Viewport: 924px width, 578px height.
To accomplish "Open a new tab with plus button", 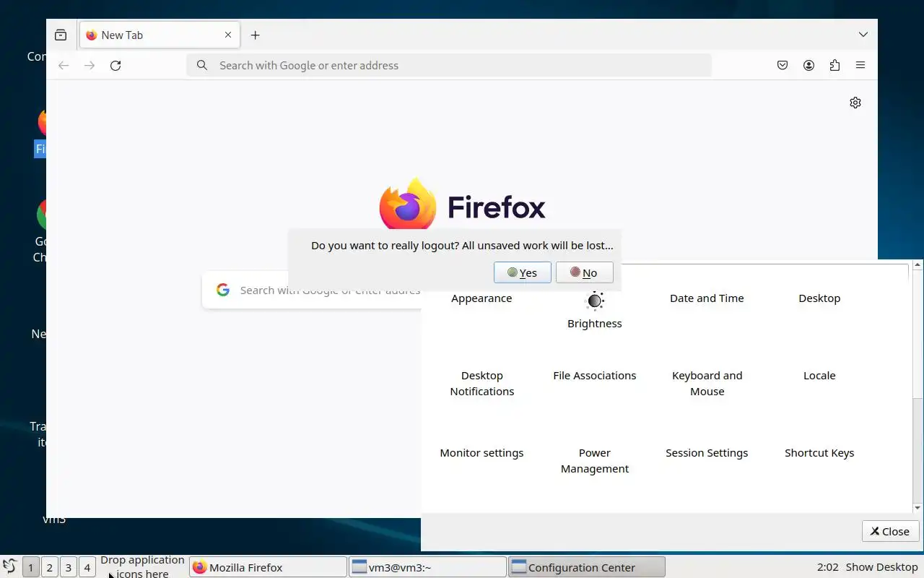I will tap(255, 35).
